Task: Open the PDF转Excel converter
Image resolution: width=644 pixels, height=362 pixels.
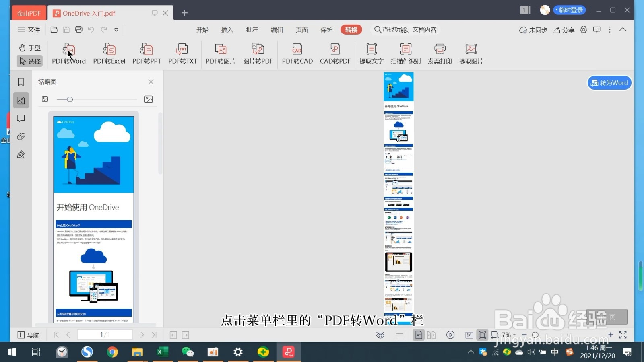Action: point(109,54)
